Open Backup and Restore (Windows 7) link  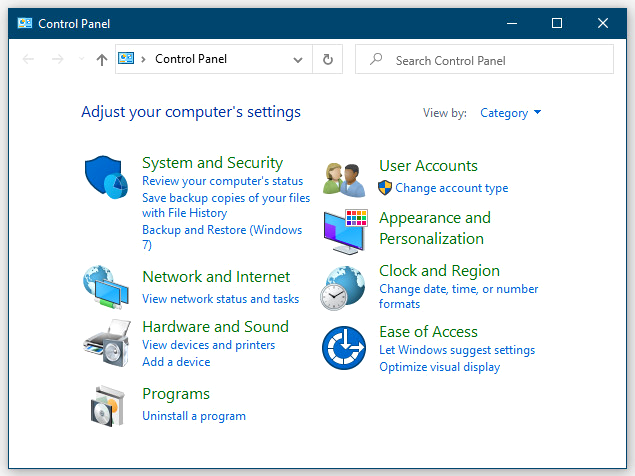(222, 237)
